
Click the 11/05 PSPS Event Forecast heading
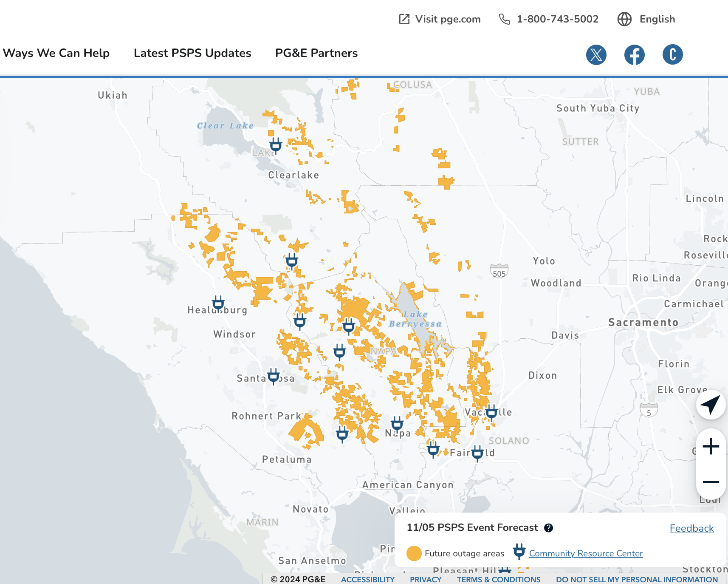tap(472, 527)
